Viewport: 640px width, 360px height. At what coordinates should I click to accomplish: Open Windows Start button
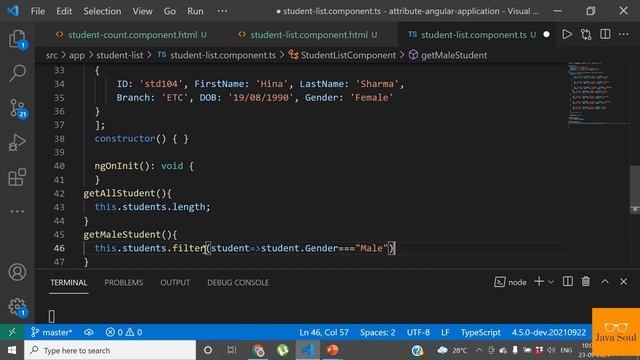tap(12, 350)
